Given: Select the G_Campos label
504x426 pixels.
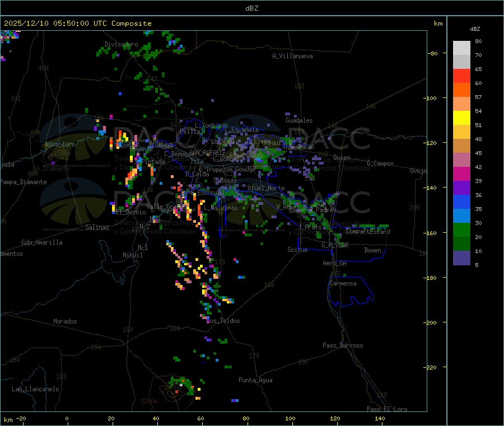Looking at the screenshot, I should tap(381, 163).
